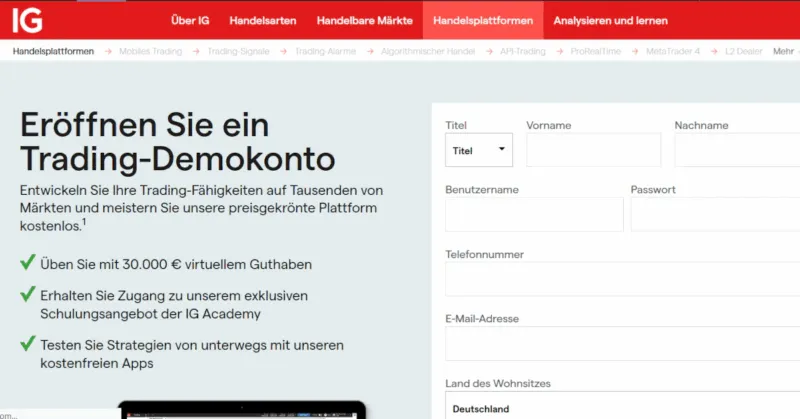The height and width of the screenshot is (419, 800).
Task: Click the IG logo
Action: [27, 20]
